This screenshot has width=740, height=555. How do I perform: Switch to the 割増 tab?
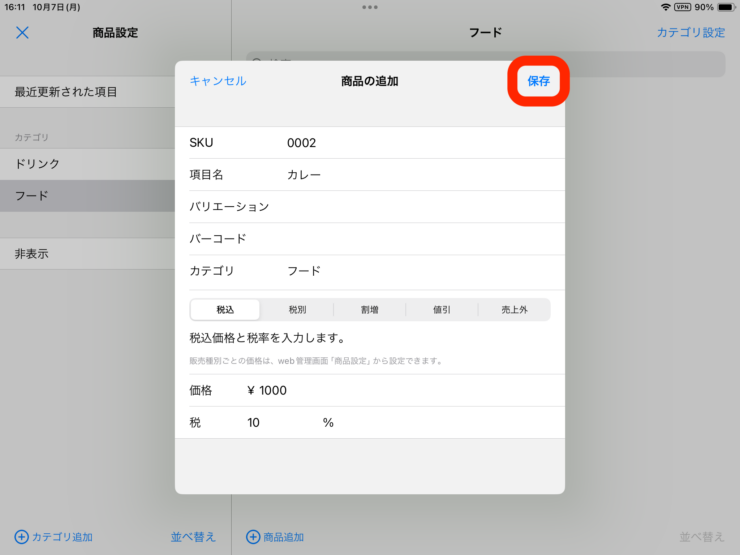pyautogui.click(x=370, y=310)
